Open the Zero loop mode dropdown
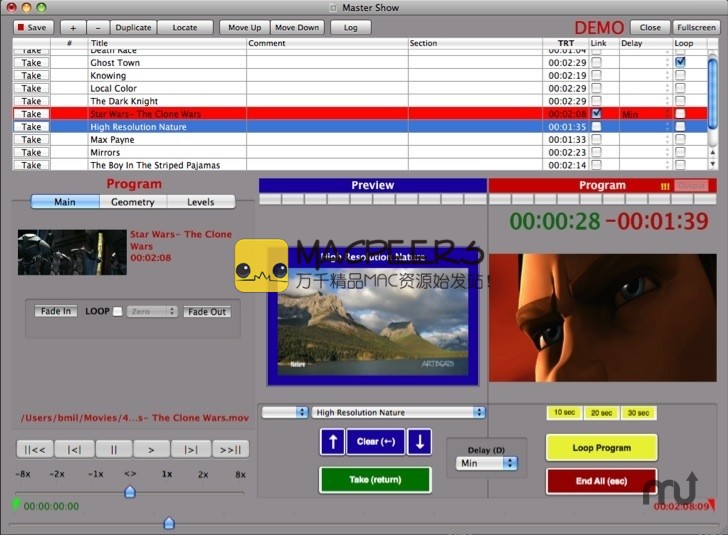 pos(152,311)
